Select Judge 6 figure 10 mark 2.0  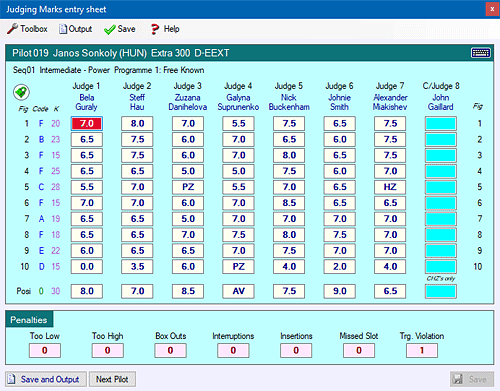click(339, 267)
